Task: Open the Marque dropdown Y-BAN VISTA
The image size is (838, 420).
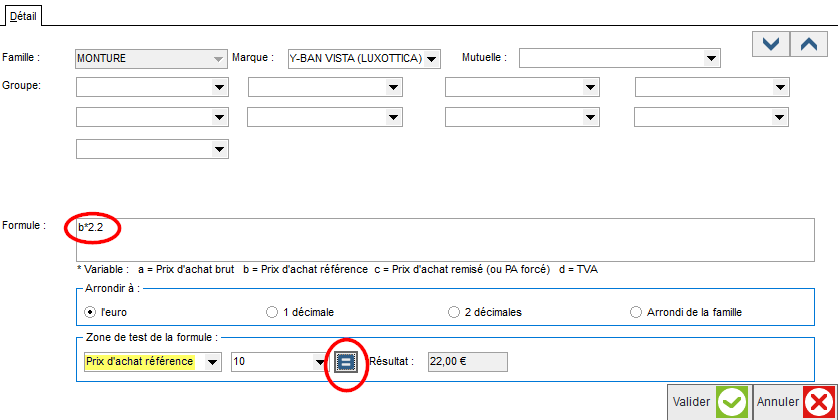Action: [364, 58]
